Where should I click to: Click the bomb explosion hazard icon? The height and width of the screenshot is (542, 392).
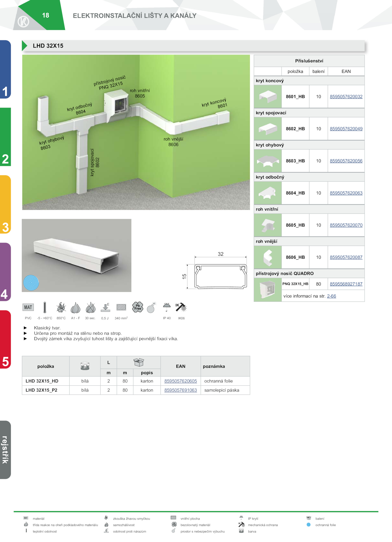pos(152,307)
